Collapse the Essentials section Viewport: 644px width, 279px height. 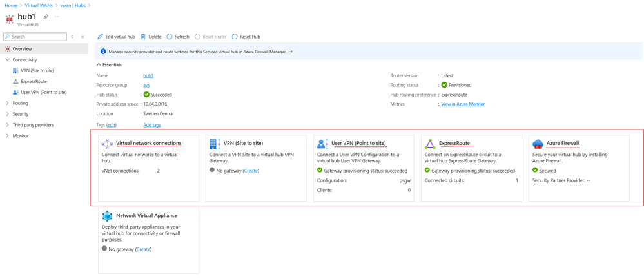pos(98,65)
